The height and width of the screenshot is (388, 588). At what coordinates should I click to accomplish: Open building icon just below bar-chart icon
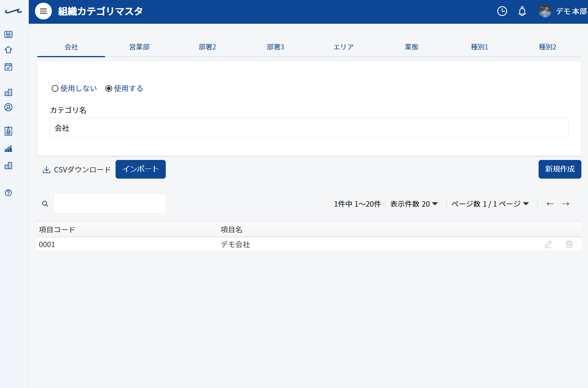coord(8,165)
